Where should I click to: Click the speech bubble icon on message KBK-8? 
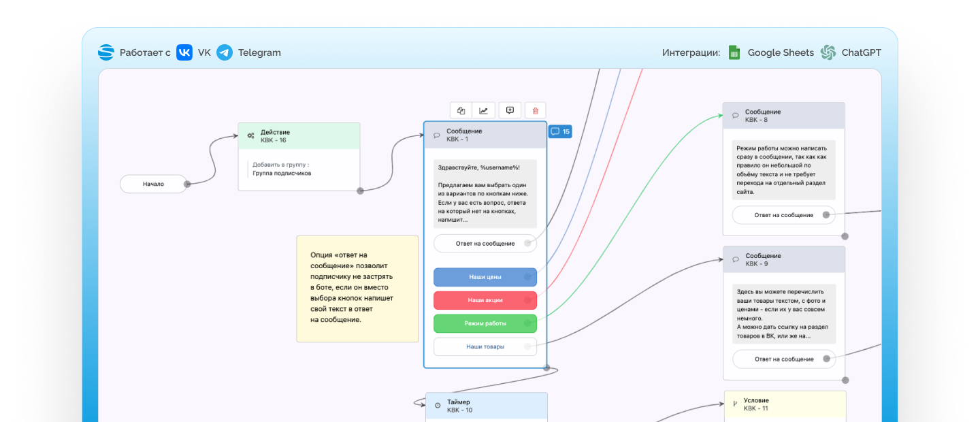(735, 116)
